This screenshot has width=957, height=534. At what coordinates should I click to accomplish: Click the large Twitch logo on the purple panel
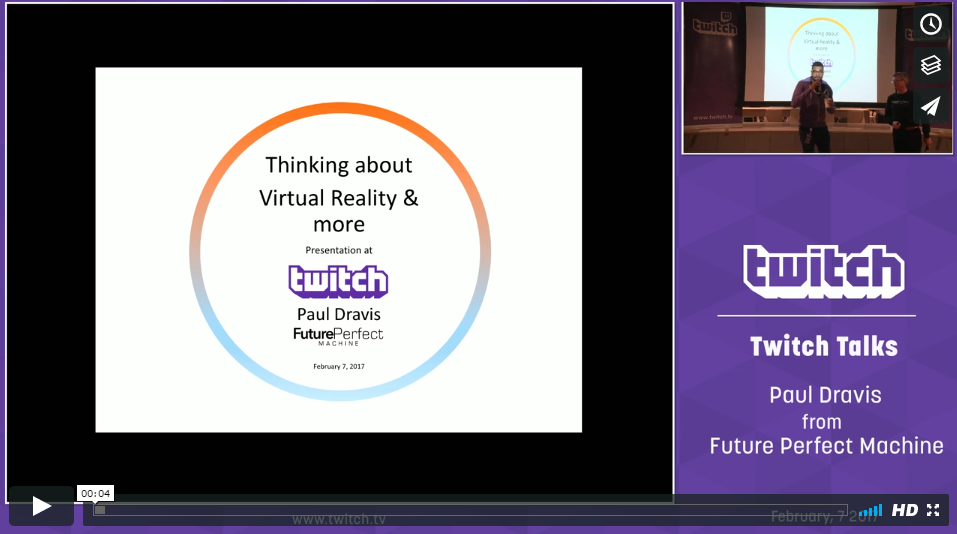point(824,272)
